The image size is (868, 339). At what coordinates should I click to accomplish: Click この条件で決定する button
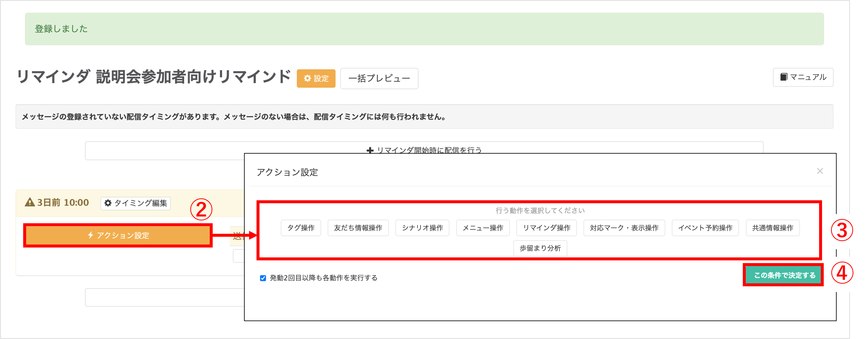click(783, 275)
